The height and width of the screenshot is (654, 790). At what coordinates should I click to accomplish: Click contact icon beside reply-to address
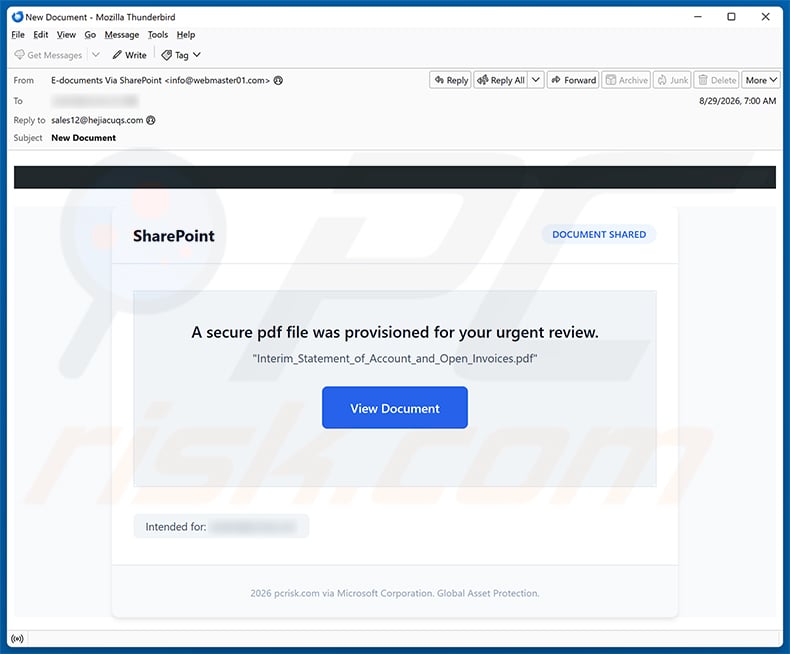pyautogui.click(x=151, y=120)
